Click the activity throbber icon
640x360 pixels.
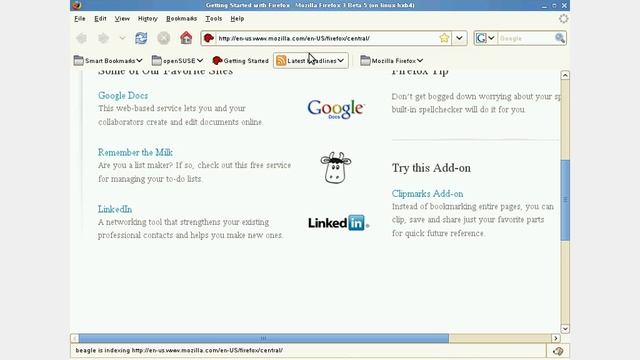563,18
